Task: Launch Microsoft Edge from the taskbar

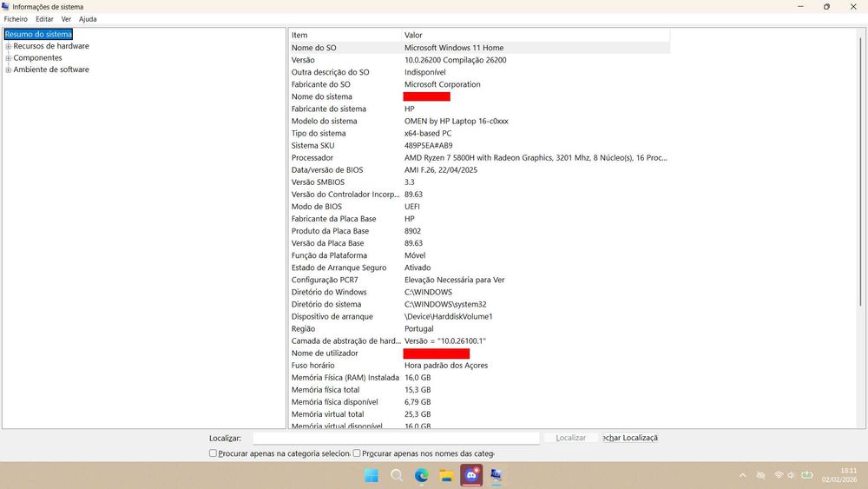Action: (x=422, y=475)
